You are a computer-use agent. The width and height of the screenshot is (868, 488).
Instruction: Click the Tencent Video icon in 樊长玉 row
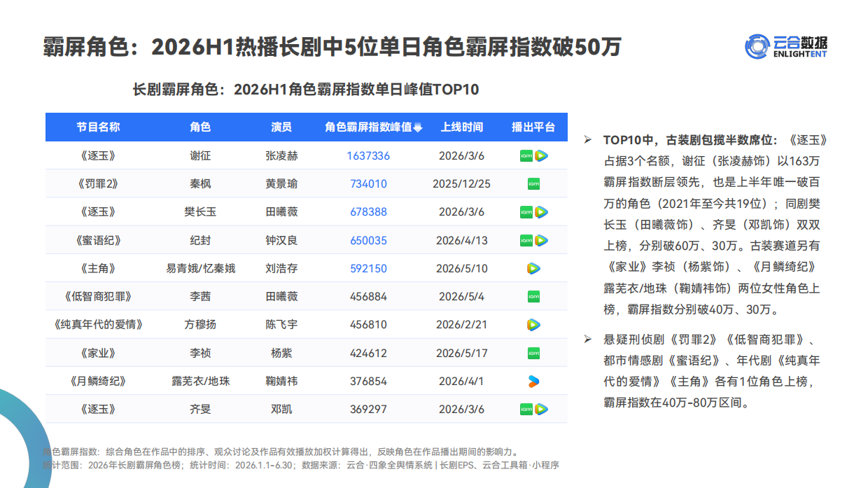coord(541,212)
